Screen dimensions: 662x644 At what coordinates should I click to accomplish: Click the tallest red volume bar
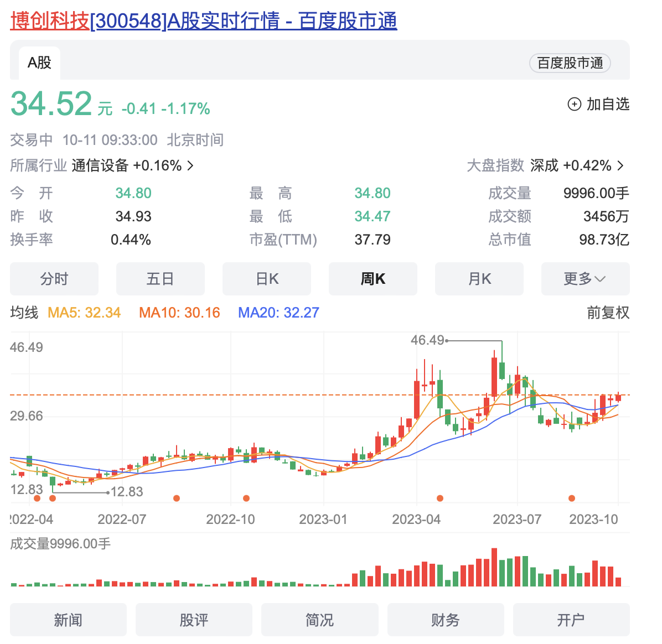[x=494, y=567]
